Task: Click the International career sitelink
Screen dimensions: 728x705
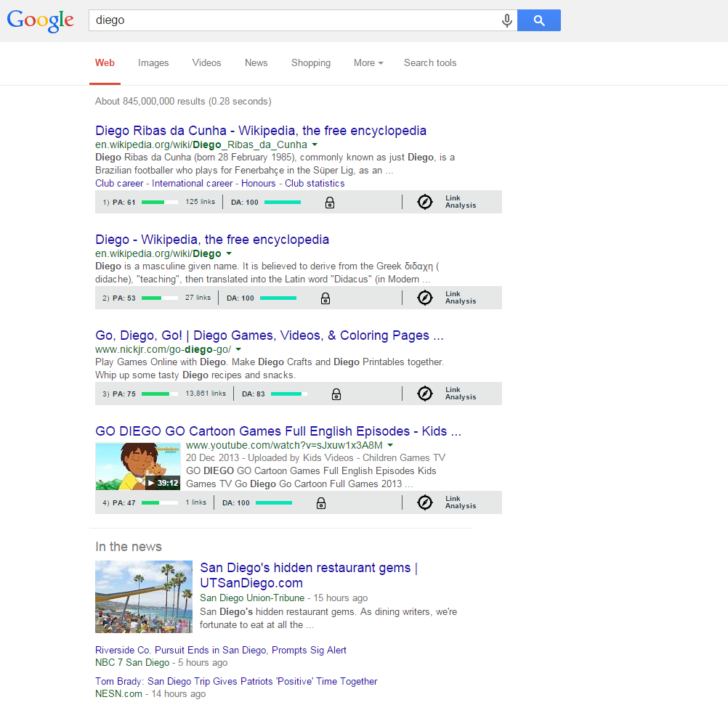Action: pyautogui.click(x=193, y=183)
